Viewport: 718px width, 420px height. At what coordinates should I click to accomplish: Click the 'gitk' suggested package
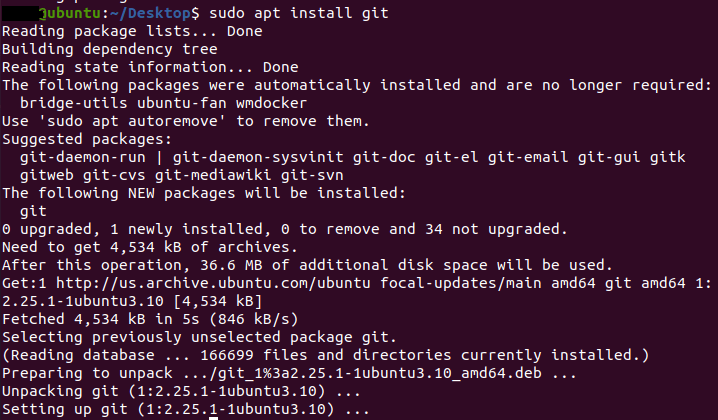coord(668,158)
